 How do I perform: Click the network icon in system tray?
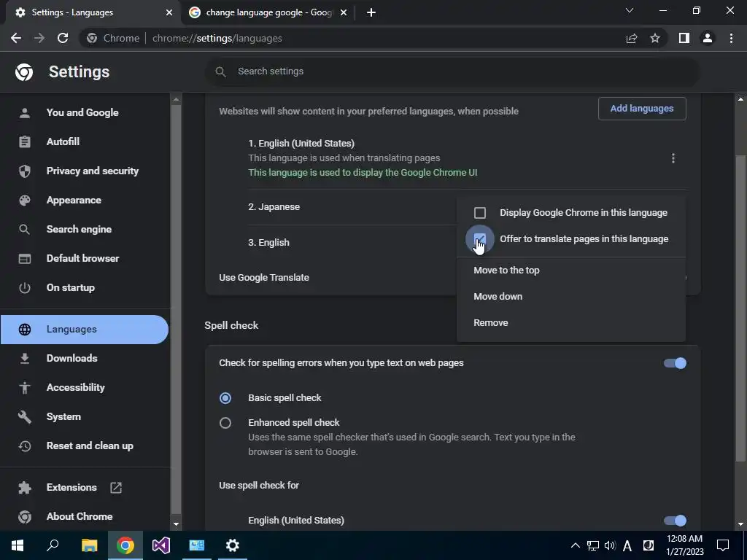pos(592,545)
